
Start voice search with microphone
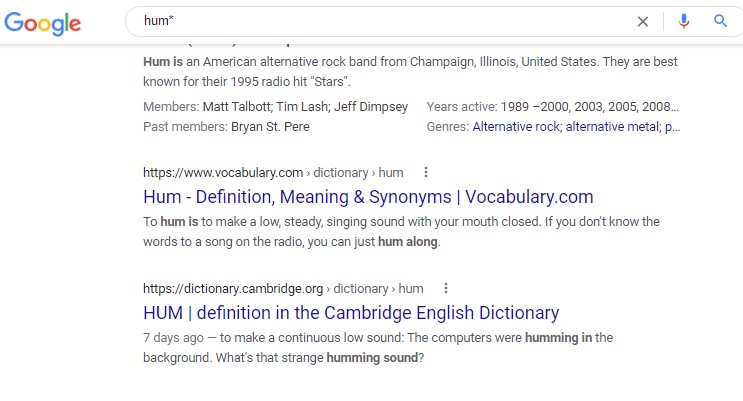pos(684,21)
